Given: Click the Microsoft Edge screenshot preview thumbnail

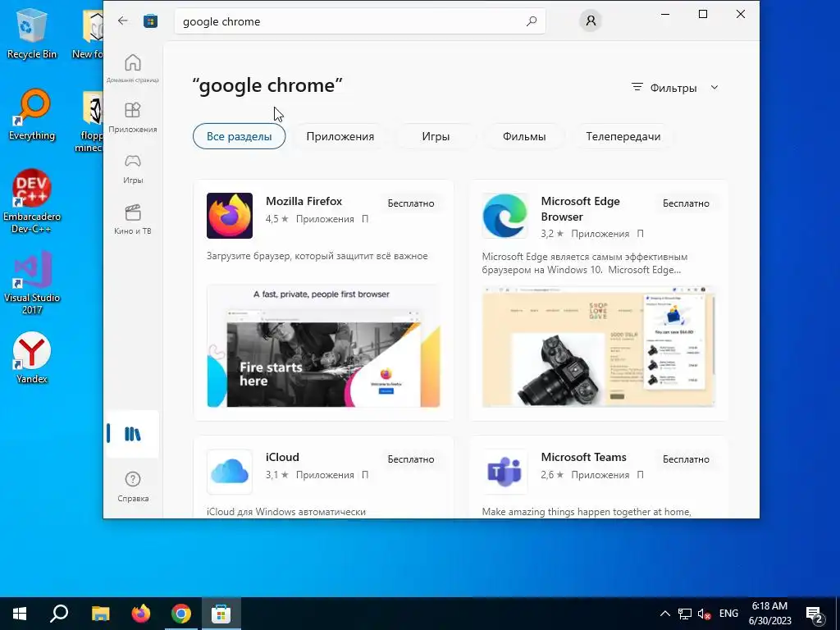Looking at the screenshot, I should pos(598,347).
